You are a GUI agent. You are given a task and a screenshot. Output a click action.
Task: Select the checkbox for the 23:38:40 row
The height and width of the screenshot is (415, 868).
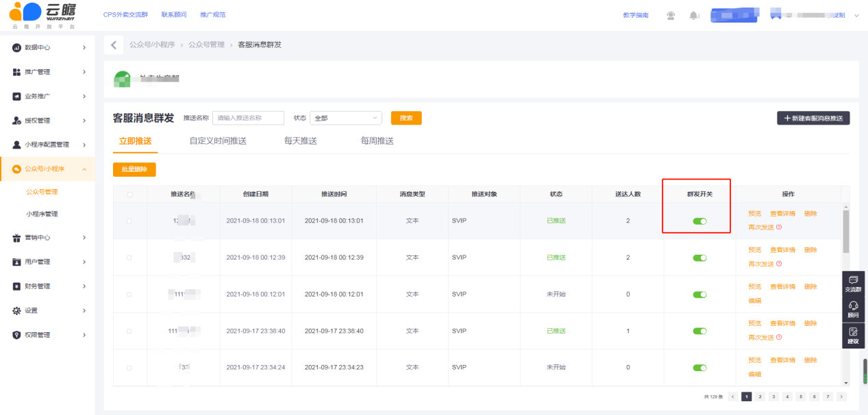[x=129, y=331]
